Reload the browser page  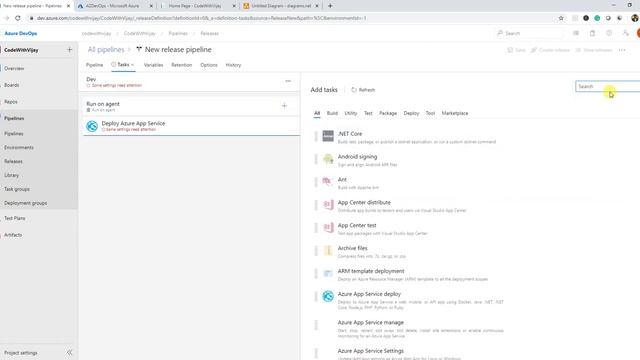tap(18, 18)
